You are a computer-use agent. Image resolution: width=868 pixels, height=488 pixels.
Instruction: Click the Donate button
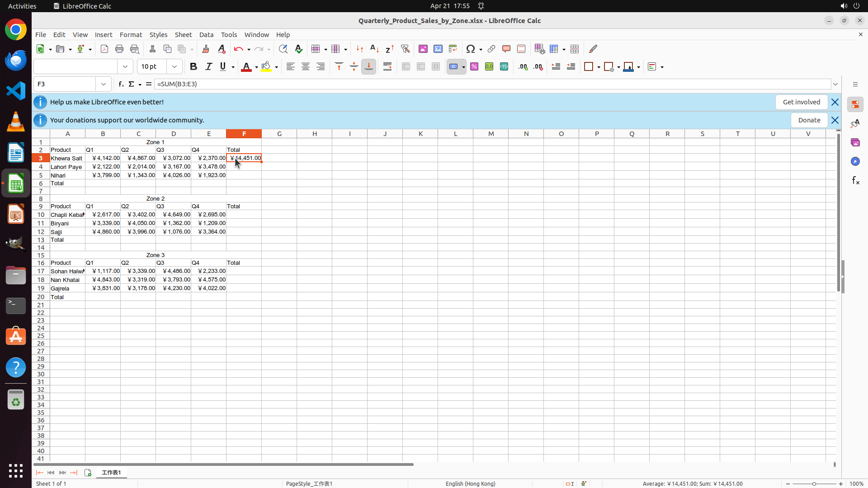[x=809, y=120]
